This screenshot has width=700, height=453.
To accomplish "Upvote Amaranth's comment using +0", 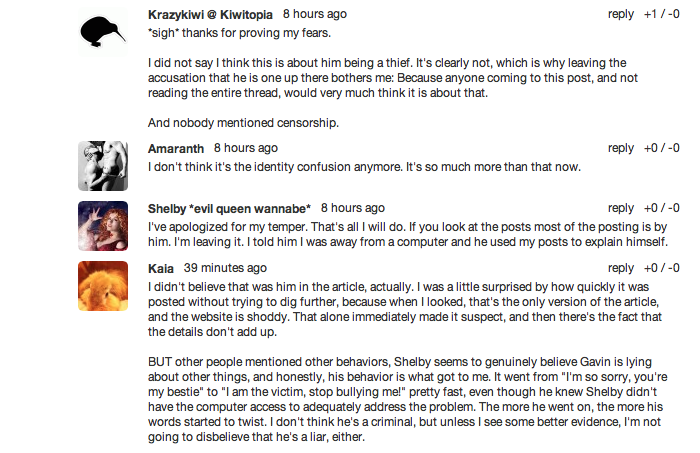I will (652, 148).
